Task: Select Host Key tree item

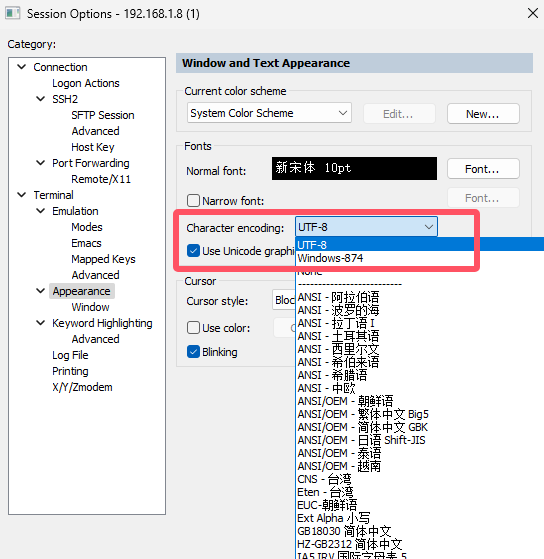Action: tap(93, 147)
